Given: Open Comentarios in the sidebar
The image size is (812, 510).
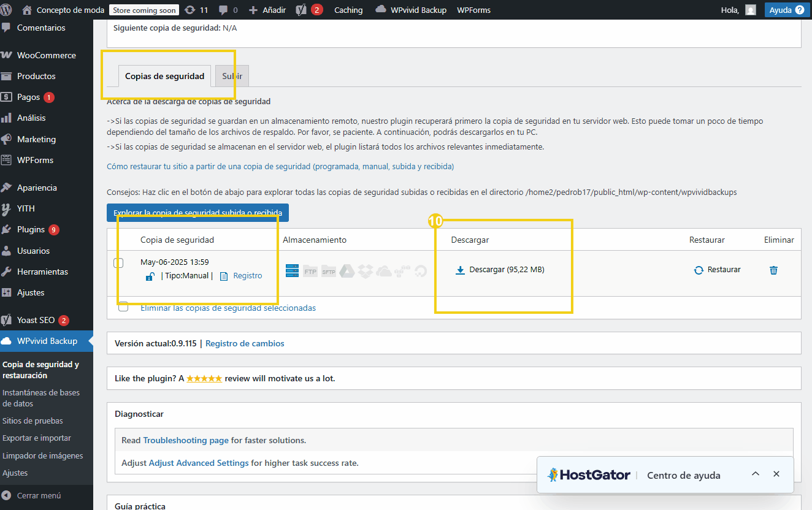Looking at the screenshot, I should (41, 28).
